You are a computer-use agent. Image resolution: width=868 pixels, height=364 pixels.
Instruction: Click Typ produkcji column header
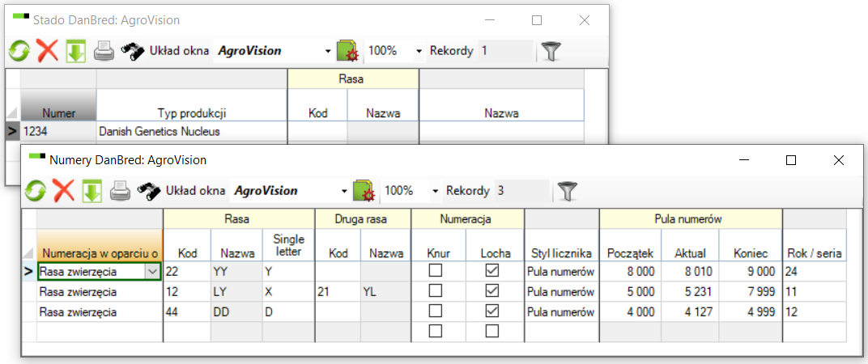pyautogui.click(x=192, y=105)
